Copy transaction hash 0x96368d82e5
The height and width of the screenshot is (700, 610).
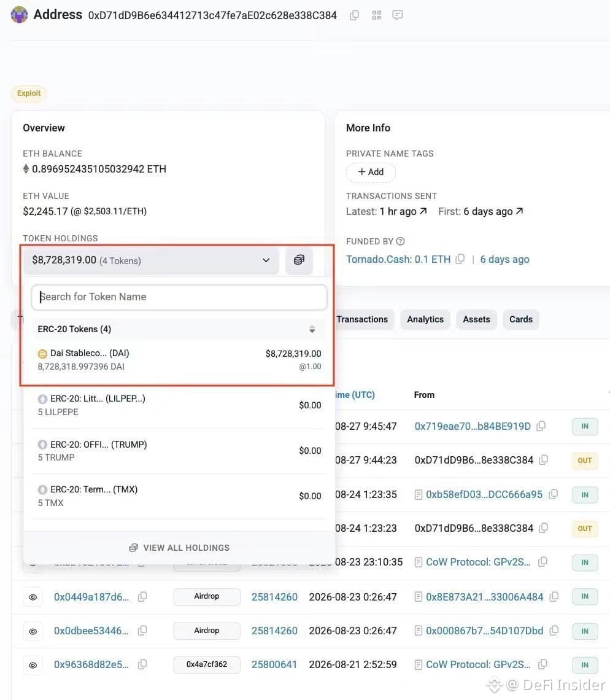pyautogui.click(x=142, y=664)
